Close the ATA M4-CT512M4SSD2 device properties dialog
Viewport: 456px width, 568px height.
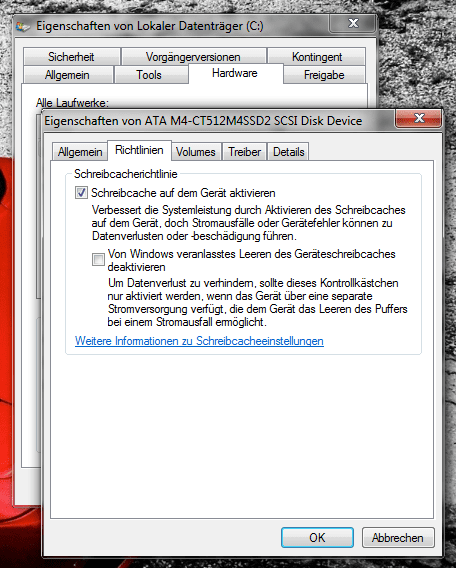(x=419, y=118)
